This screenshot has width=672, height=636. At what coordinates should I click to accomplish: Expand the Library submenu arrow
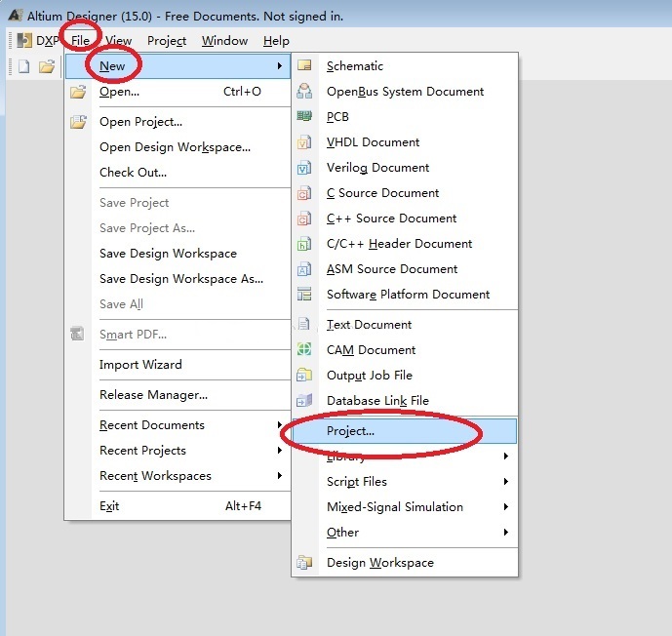tap(506, 456)
